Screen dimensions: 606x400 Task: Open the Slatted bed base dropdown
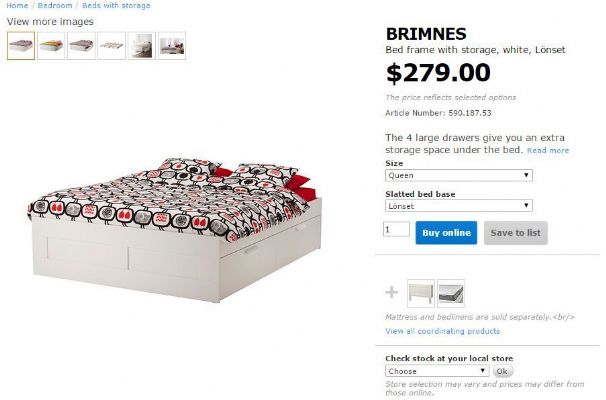click(x=458, y=206)
